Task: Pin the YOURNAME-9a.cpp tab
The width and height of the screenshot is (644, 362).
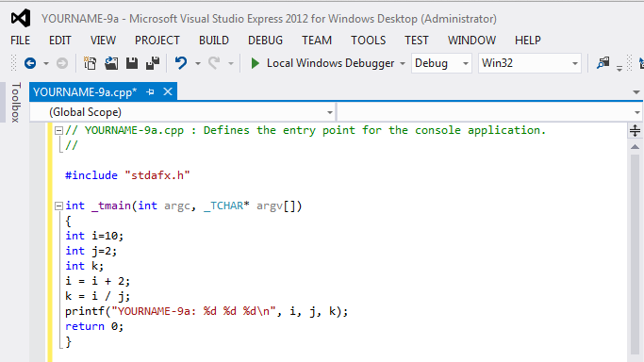Action: 150,92
